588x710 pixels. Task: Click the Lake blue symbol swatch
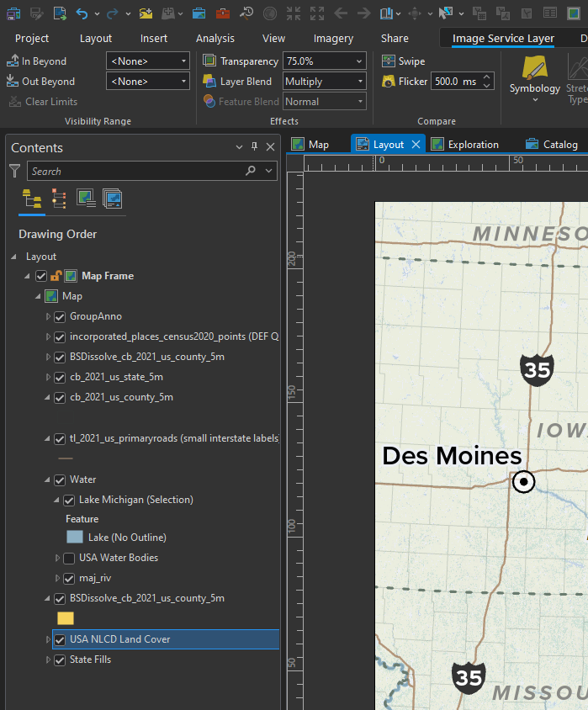75,538
